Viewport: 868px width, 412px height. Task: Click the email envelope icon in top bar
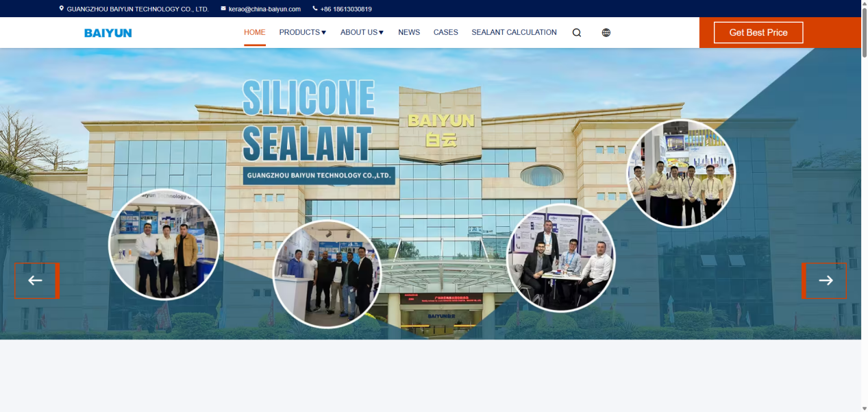223,9
